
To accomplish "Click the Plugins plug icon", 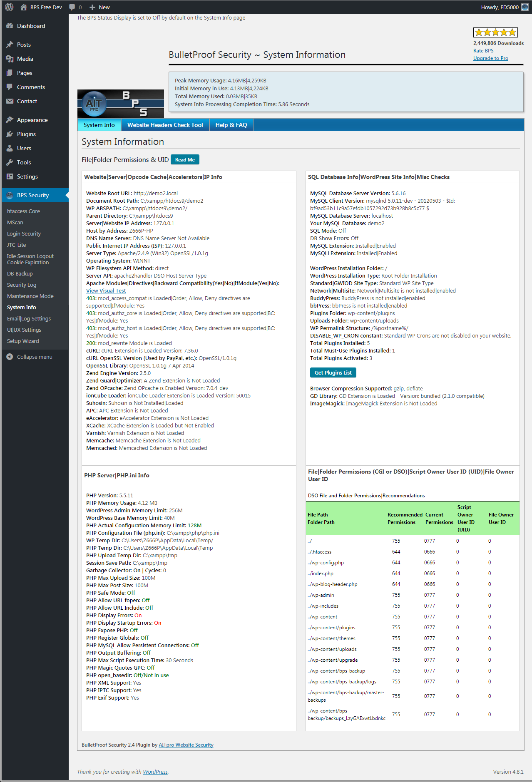I will (x=10, y=134).
